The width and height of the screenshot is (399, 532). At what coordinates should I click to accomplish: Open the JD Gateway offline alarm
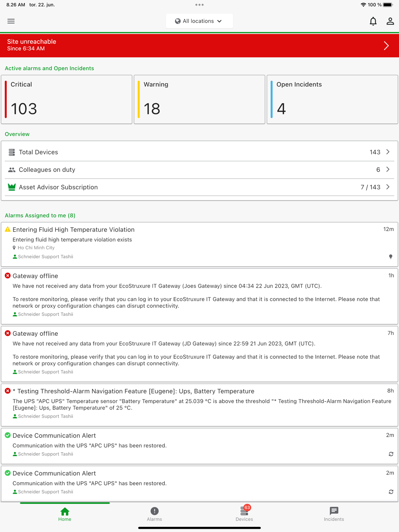(199, 354)
